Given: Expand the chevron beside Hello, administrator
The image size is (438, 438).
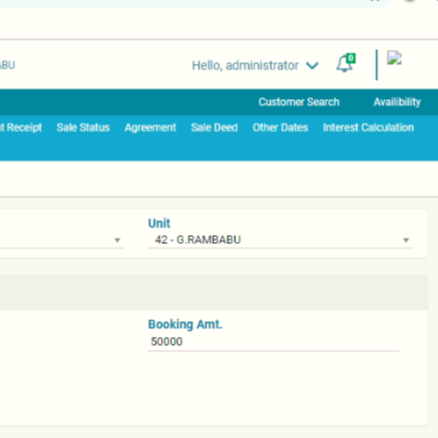Looking at the screenshot, I should (312, 66).
